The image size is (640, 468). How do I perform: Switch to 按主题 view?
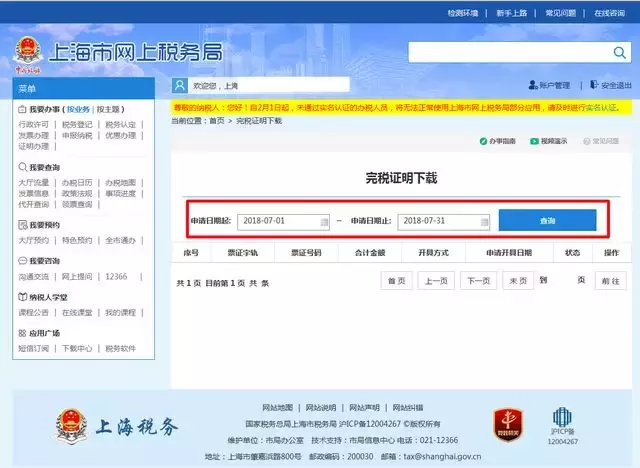click(x=108, y=109)
